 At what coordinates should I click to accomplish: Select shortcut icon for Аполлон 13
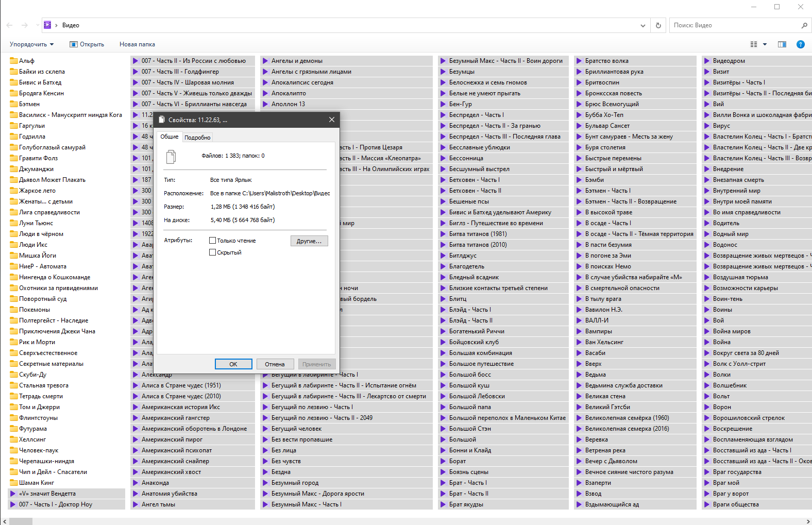click(x=266, y=104)
